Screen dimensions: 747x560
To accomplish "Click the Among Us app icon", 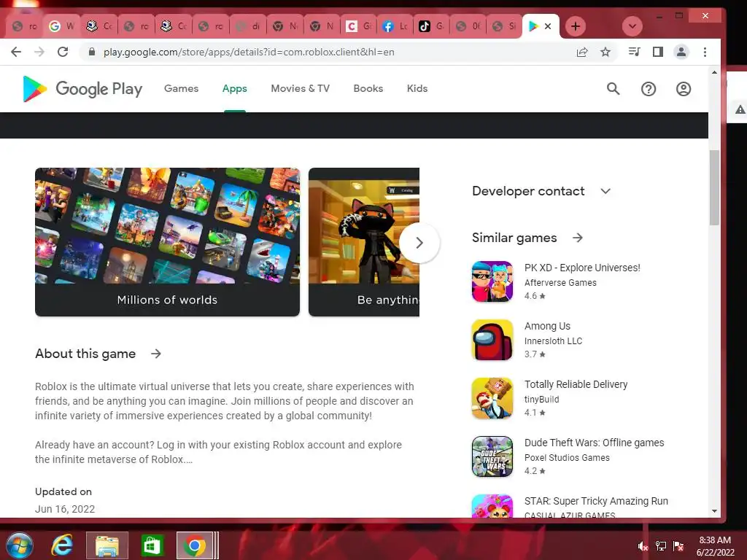I will click(x=492, y=340).
